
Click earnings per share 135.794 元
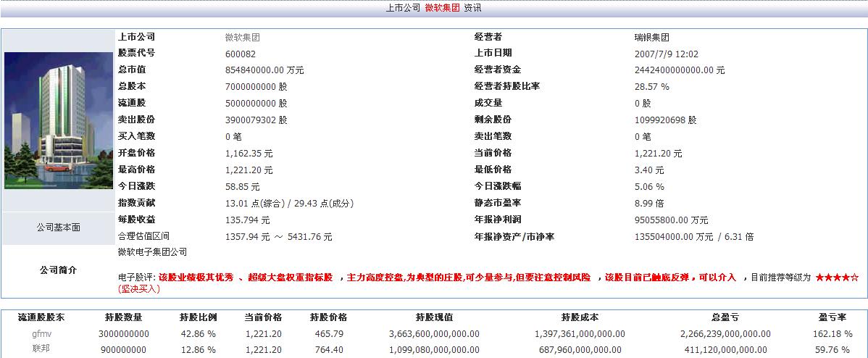tap(248, 220)
